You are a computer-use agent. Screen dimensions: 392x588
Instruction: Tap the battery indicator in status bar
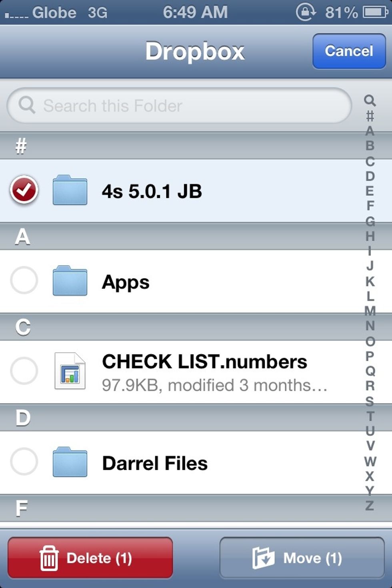coord(372,12)
